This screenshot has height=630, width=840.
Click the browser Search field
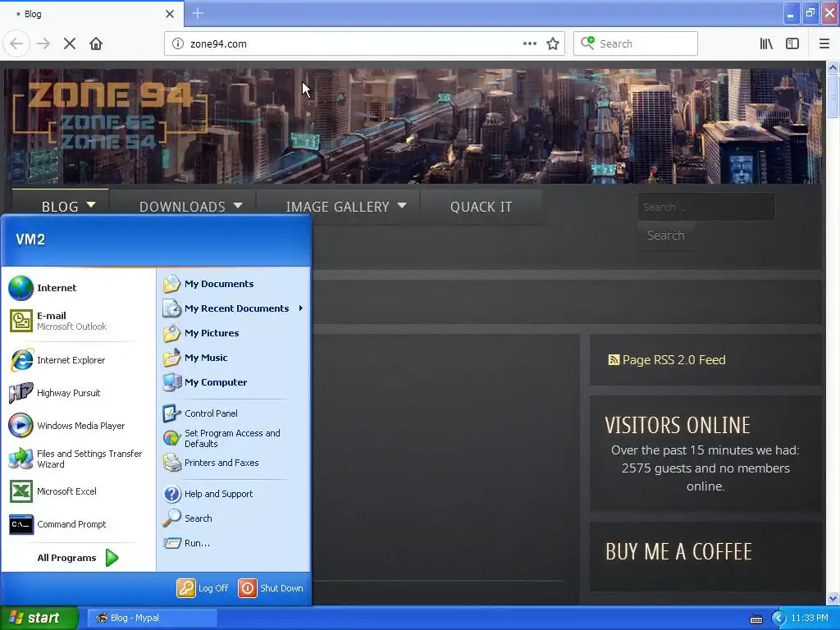click(x=636, y=44)
